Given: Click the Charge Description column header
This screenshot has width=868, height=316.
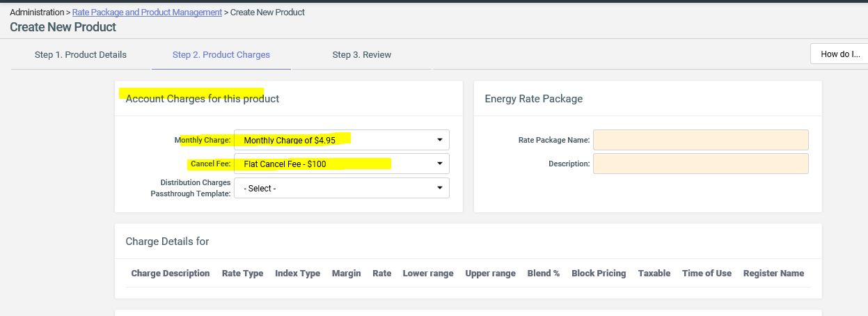Looking at the screenshot, I should pos(171,274).
